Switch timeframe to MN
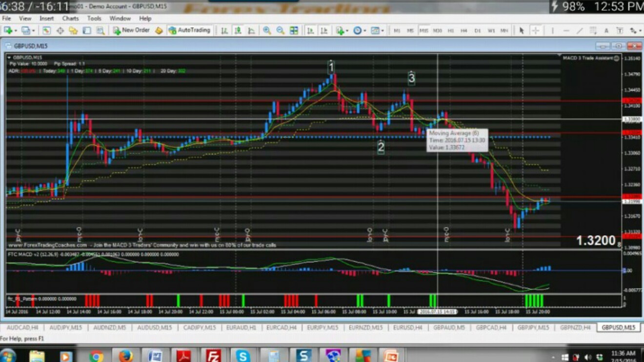Image resolution: width=644 pixels, height=362 pixels. click(x=504, y=30)
